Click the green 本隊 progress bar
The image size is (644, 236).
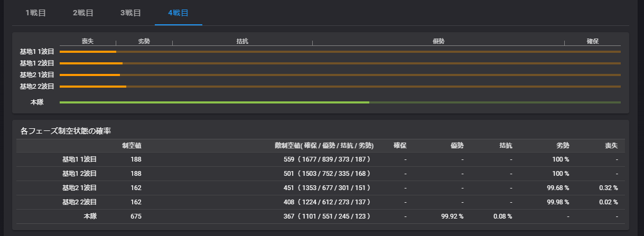tap(214, 102)
